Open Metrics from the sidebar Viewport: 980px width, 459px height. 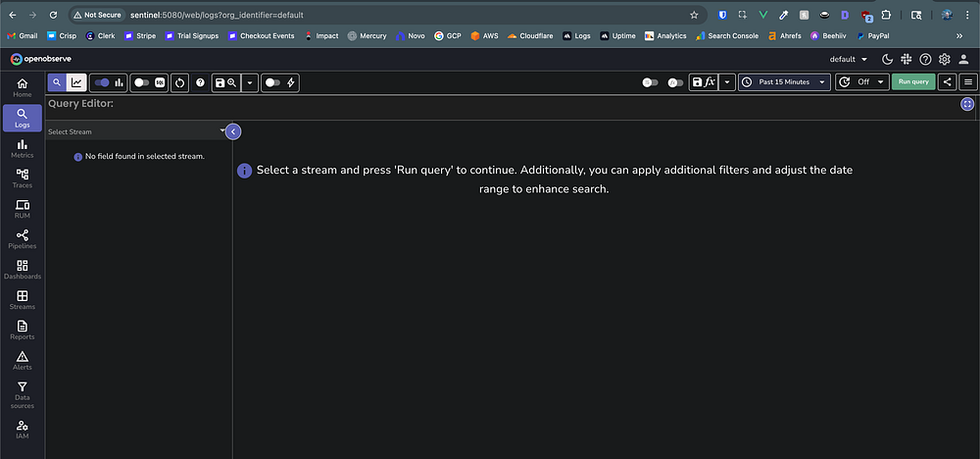tap(22, 148)
